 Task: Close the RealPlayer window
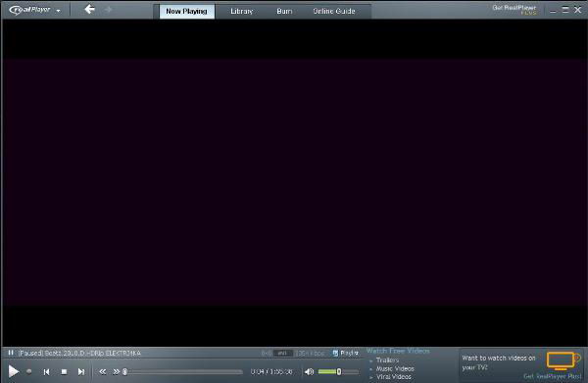click(x=578, y=10)
